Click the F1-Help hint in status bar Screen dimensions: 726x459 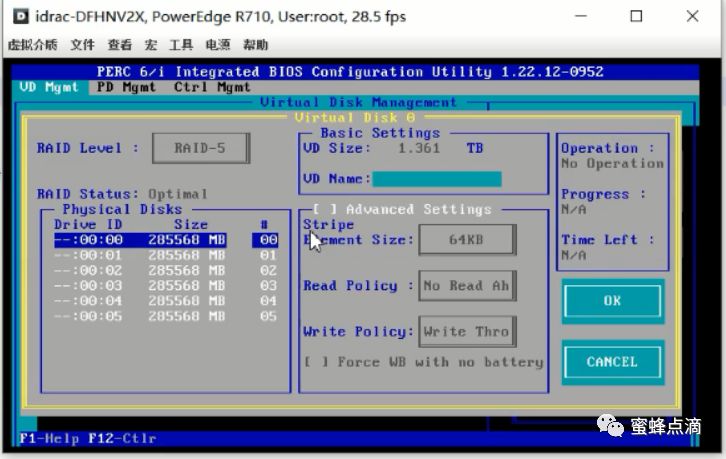49,438
